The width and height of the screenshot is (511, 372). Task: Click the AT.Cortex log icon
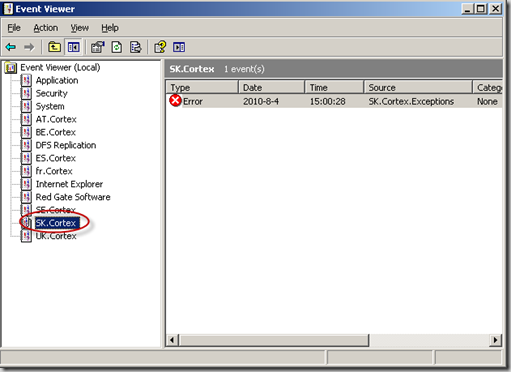click(x=26, y=119)
